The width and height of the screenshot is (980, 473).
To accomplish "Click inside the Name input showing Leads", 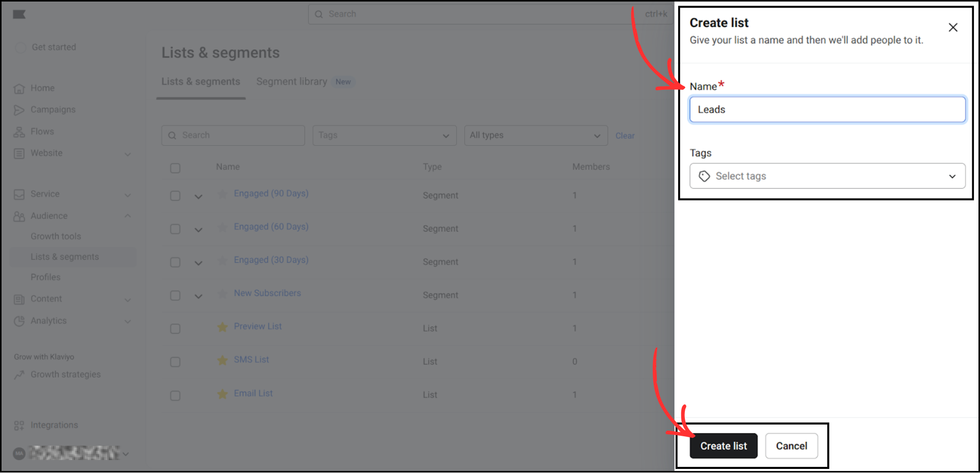I will (x=827, y=109).
